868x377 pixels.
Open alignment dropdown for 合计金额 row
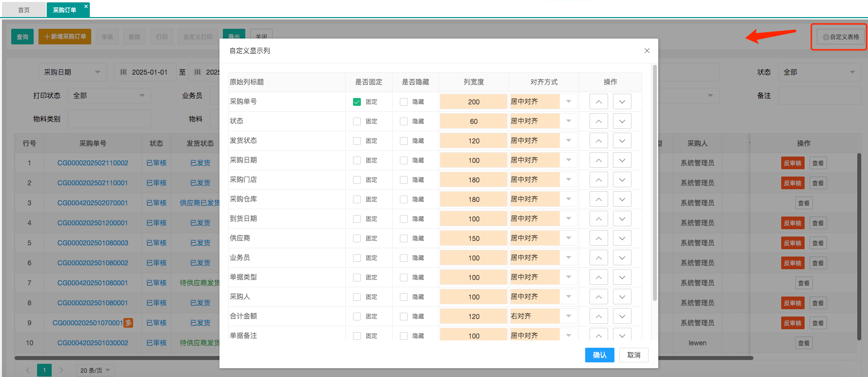(x=568, y=316)
